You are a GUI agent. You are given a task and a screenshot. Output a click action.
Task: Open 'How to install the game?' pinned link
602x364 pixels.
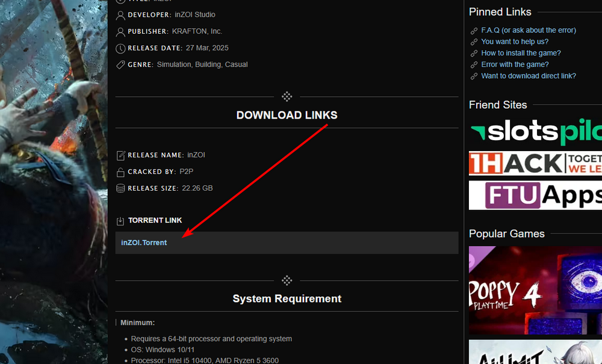(x=521, y=53)
